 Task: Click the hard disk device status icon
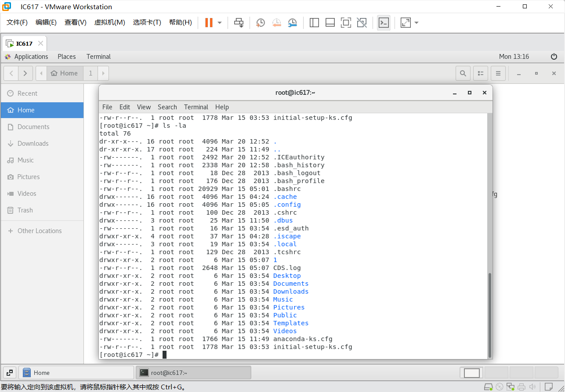point(488,387)
